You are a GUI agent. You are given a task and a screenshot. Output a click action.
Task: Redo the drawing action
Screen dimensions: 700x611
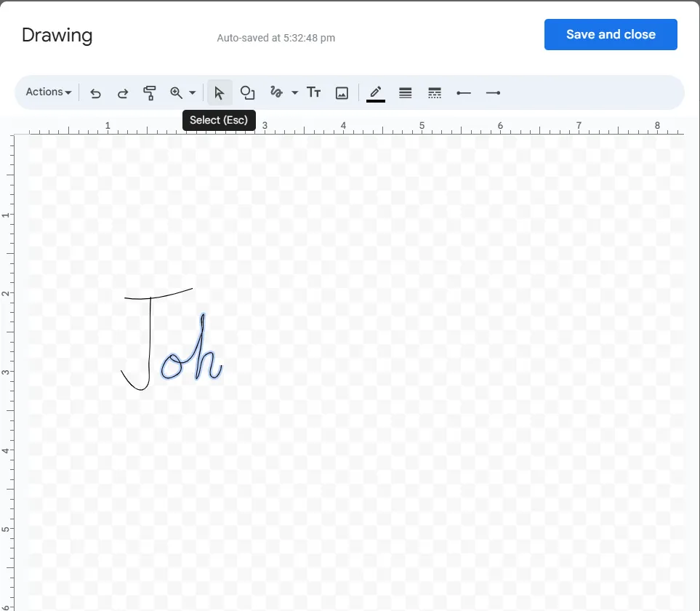pyautogui.click(x=122, y=93)
